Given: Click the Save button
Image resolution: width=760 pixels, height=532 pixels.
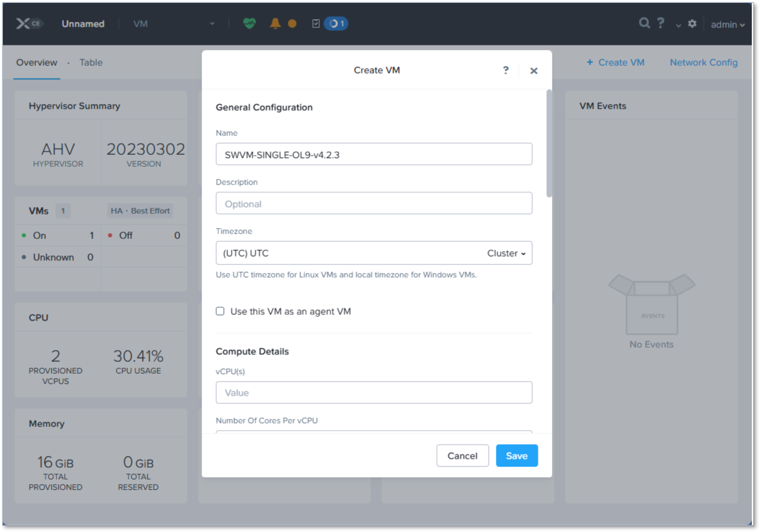Looking at the screenshot, I should [x=516, y=456].
